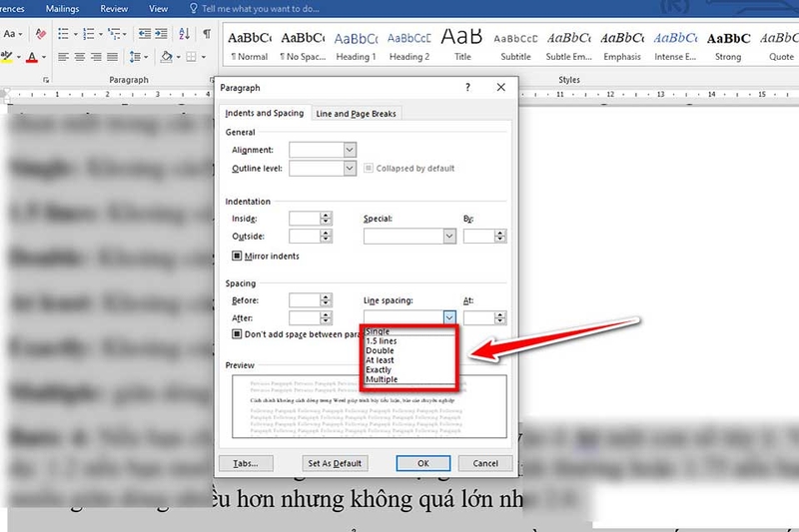Apply red font color
The width and height of the screenshot is (799, 532).
click(x=32, y=57)
